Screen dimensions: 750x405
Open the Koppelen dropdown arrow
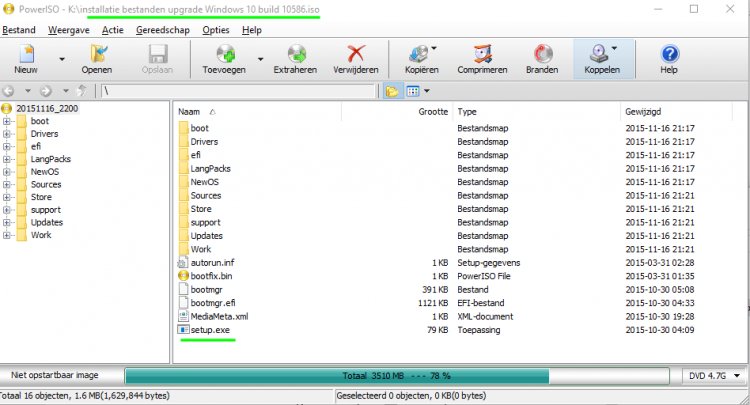(x=614, y=48)
